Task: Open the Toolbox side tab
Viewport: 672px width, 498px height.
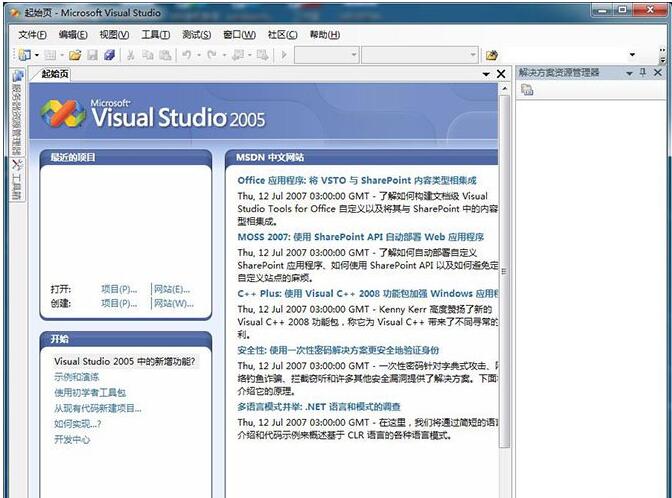Action: (x=17, y=180)
